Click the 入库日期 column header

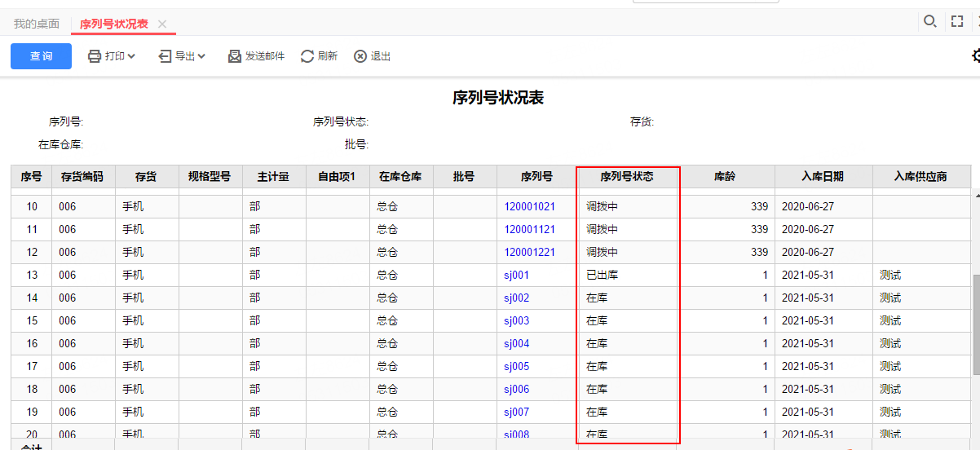click(822, 176)
